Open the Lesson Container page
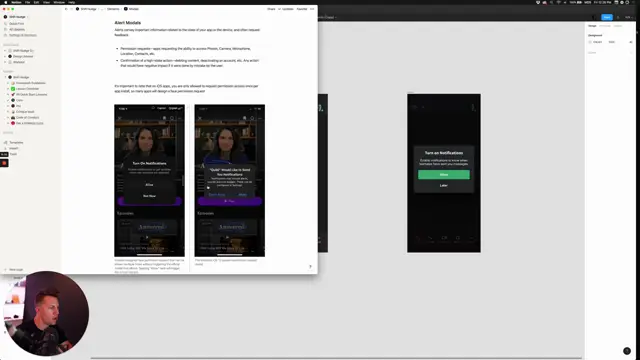Image resolution: width=640 pixels, height=360 pixels. [27, 89]
